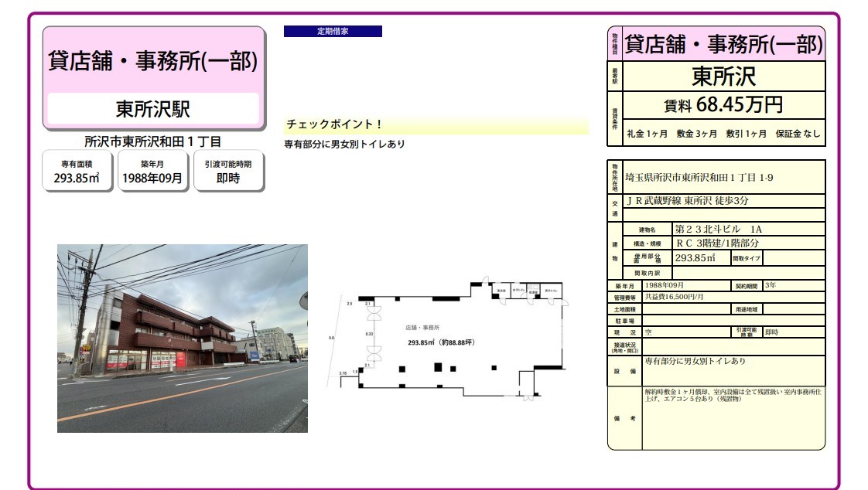
Task: Click the 東所沢 header in right panel
Action: click(x=723, y=76)
